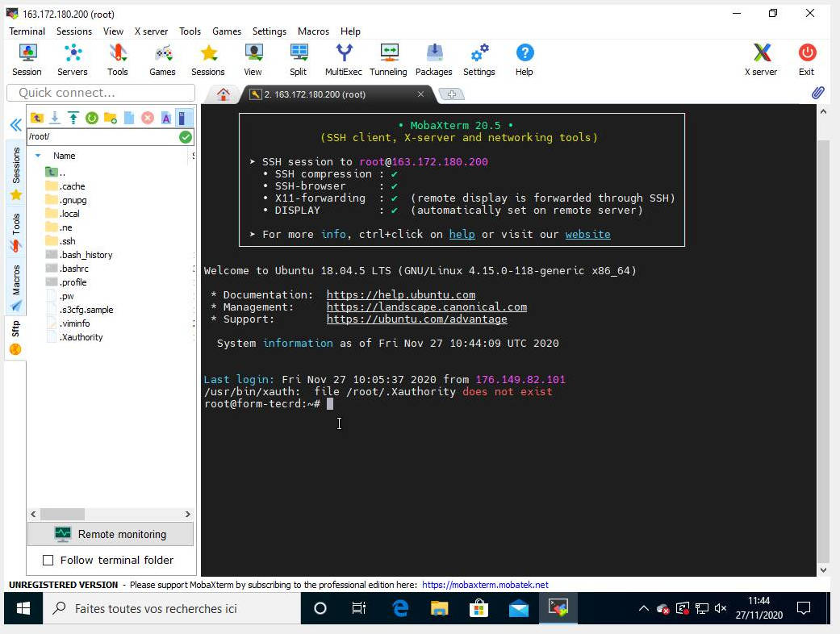Screen dimensions: 840x634
Task: Go to parent directory in SFTP toolbar
Action: tap(37, 118)
